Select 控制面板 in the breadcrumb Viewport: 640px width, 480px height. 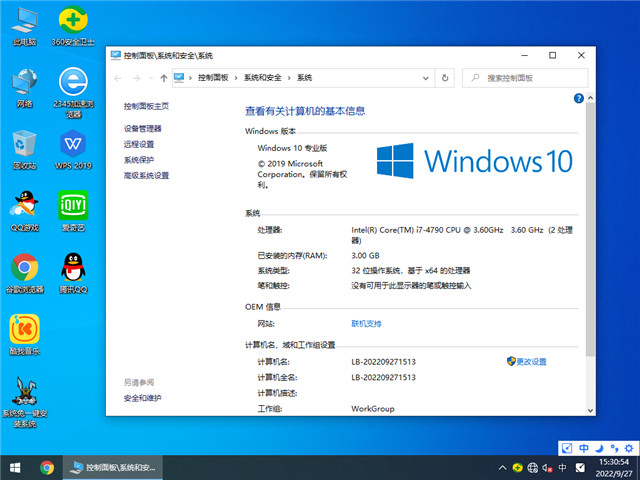pyautogui.click(x=213, y=78)
